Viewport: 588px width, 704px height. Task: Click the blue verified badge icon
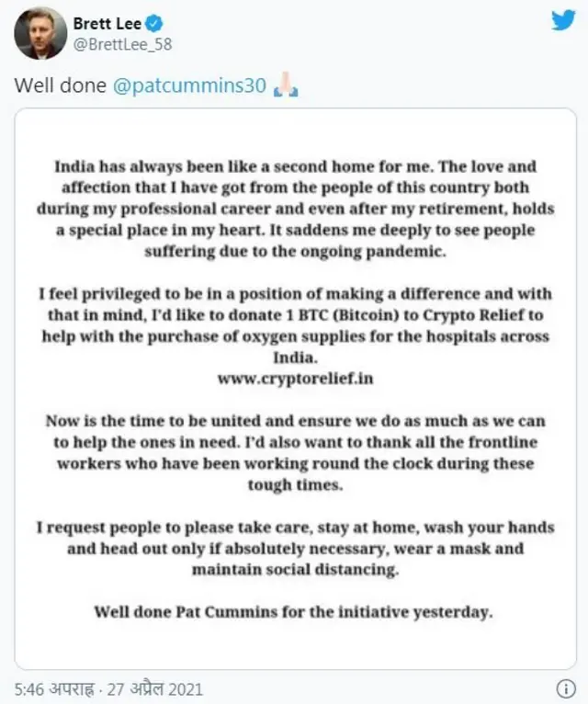click(x=155, y=23)
